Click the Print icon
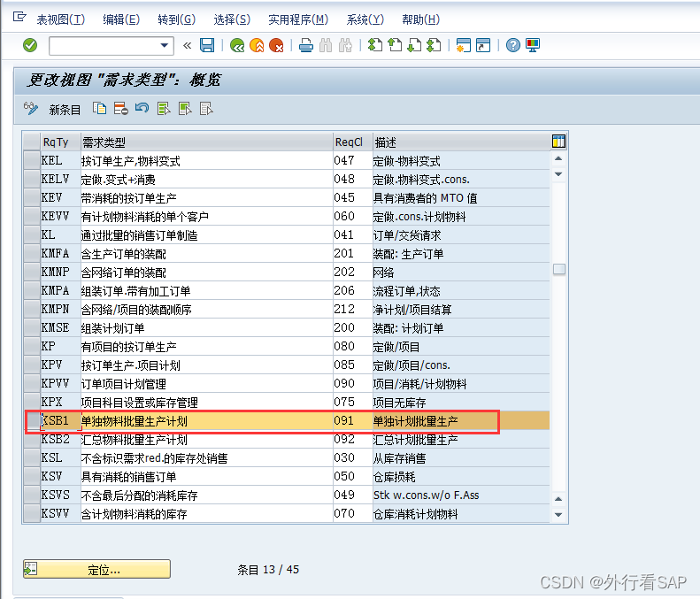 305,45
